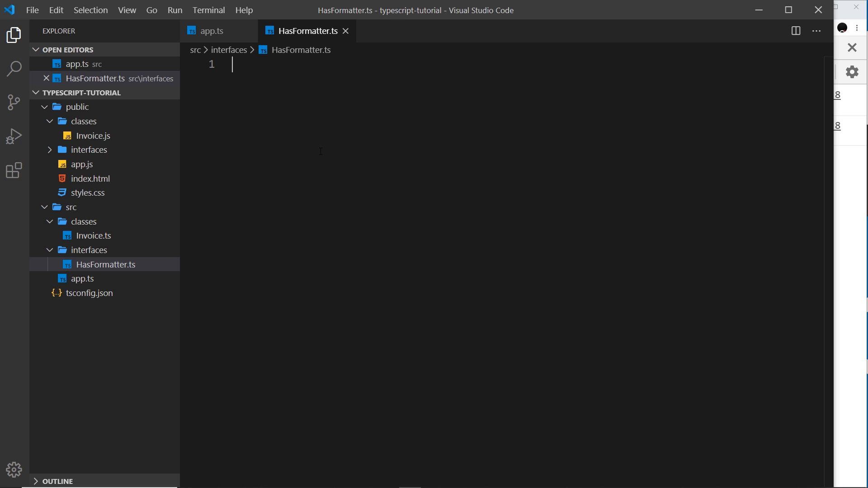Open the Source Control view
868x488 pixels.
[14, 103]
